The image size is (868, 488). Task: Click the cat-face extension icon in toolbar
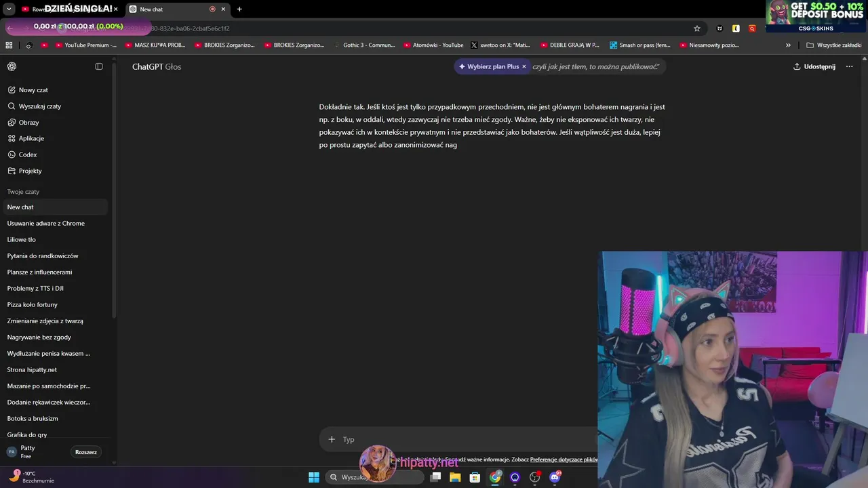[x=719, y=28]
